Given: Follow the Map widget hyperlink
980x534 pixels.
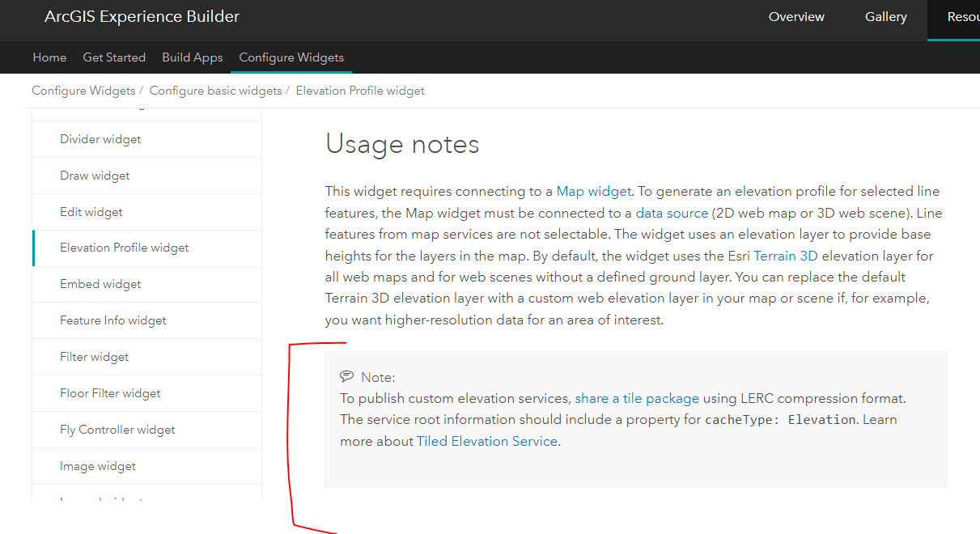Looking at the screenshot, I should (593, 192).
